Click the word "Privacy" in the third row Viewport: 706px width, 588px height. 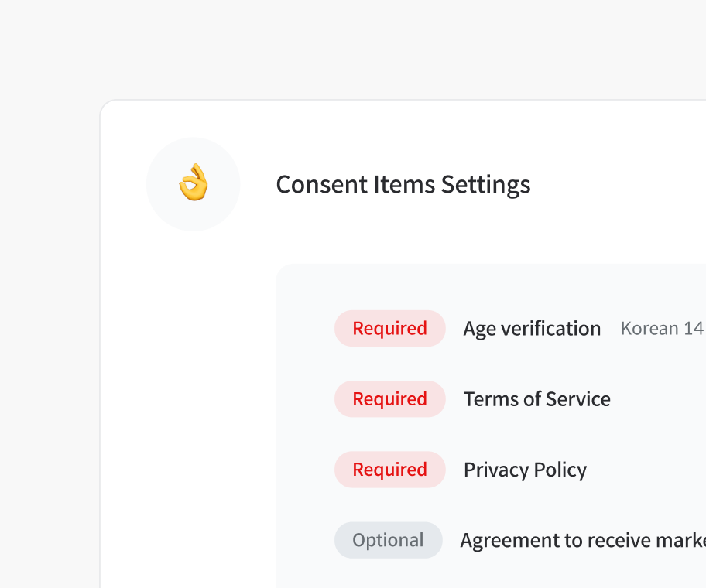[x=494, y=470]
